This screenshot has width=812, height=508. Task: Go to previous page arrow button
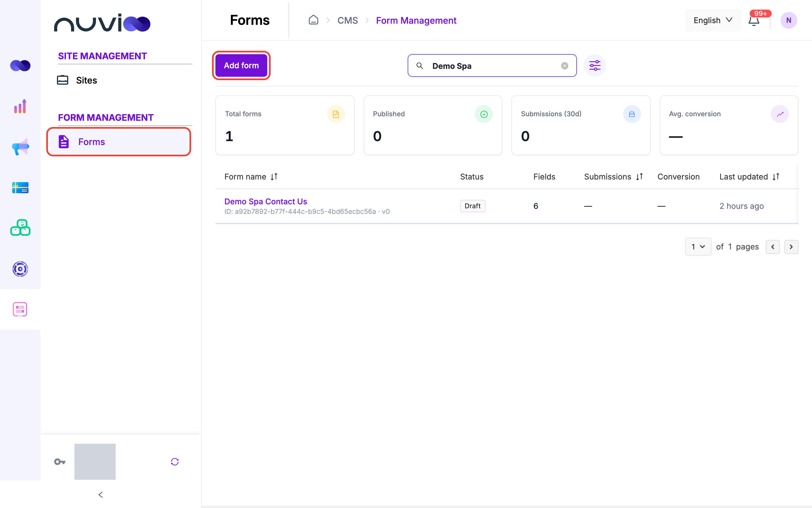773,247
